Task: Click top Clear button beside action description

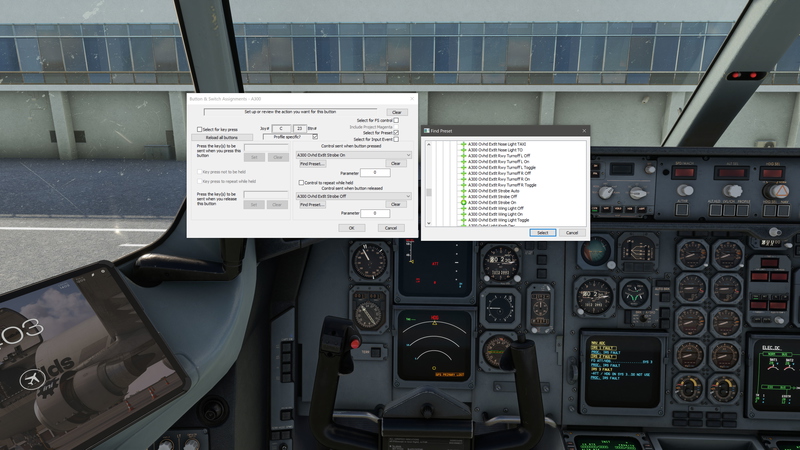Action: pyautogui.click(x=396, y=112)
